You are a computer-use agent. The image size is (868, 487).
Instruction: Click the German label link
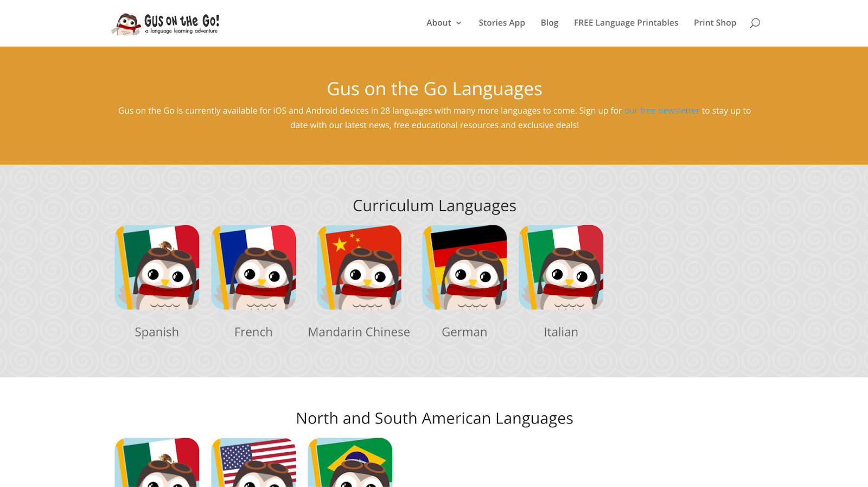pyautogui.click(x=464, y=332)
